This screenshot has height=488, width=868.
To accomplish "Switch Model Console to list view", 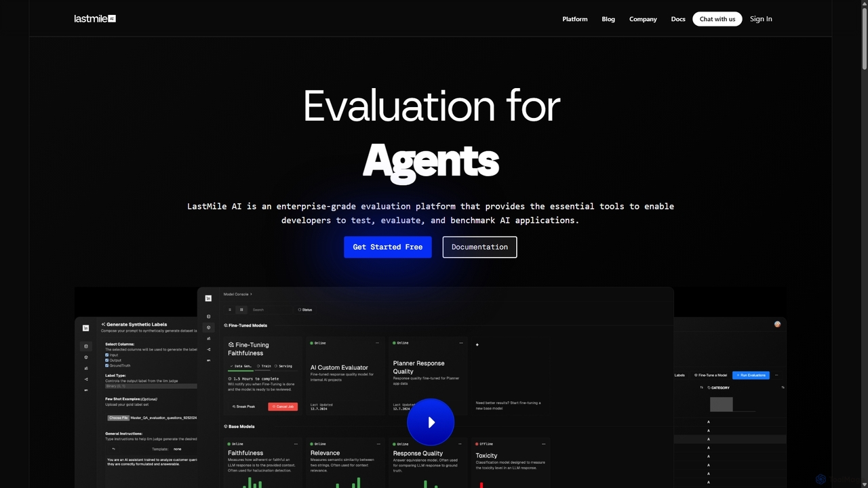I will coord(230,310).
